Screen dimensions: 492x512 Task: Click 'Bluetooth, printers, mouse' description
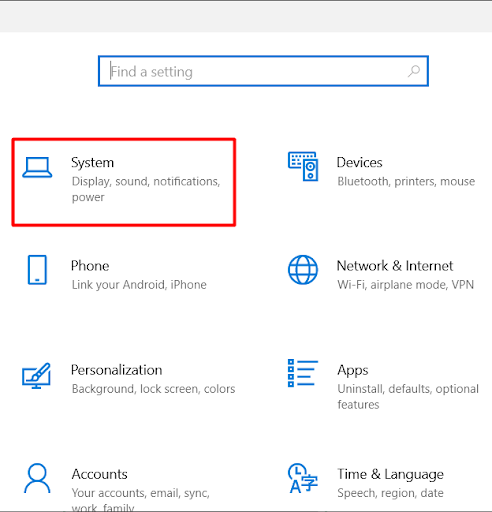click(406, 181)
